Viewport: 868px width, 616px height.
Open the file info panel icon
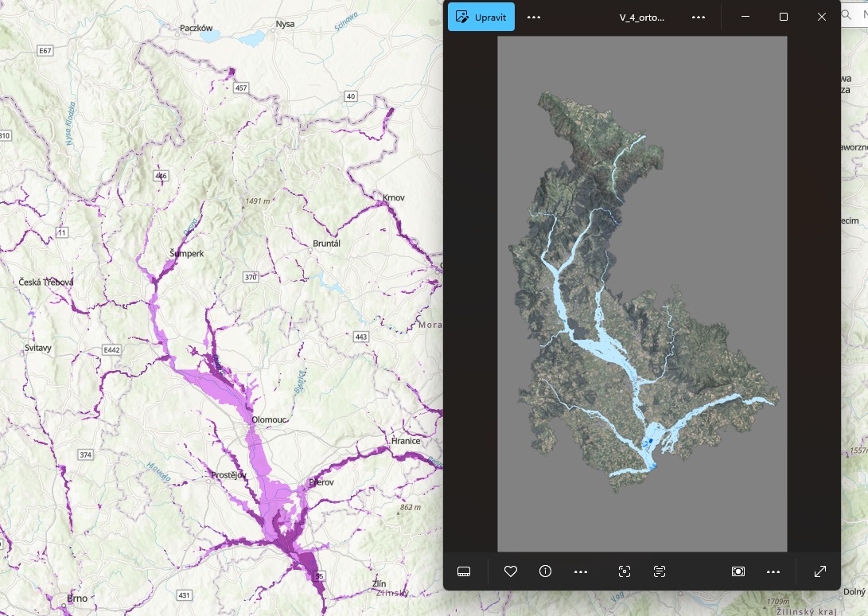coord(545,571)
